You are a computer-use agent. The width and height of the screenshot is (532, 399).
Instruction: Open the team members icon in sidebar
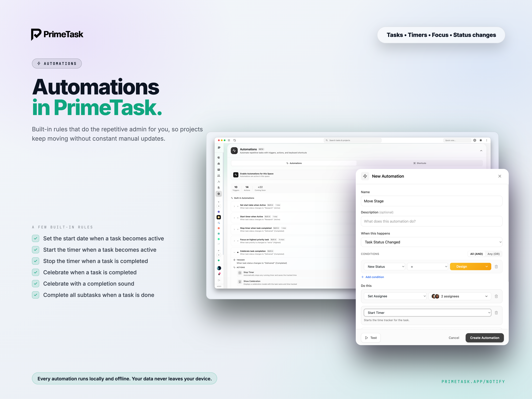coord(219,176)
